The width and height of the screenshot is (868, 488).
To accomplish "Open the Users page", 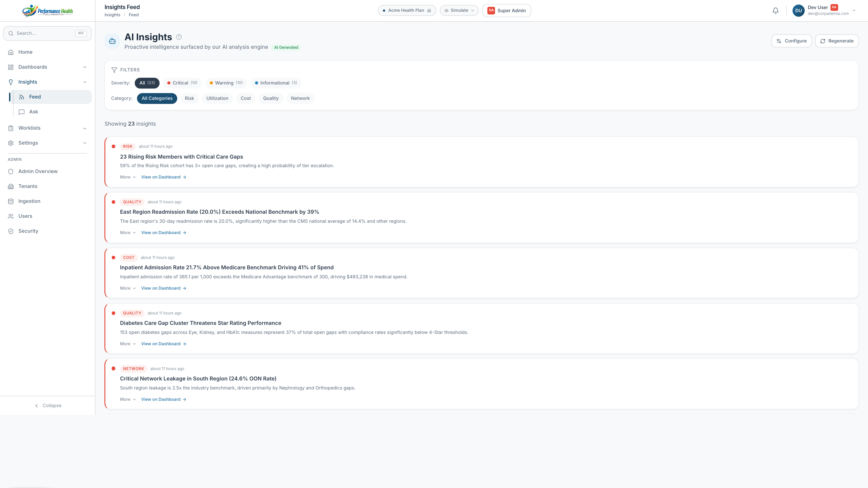I will [47, 216].
